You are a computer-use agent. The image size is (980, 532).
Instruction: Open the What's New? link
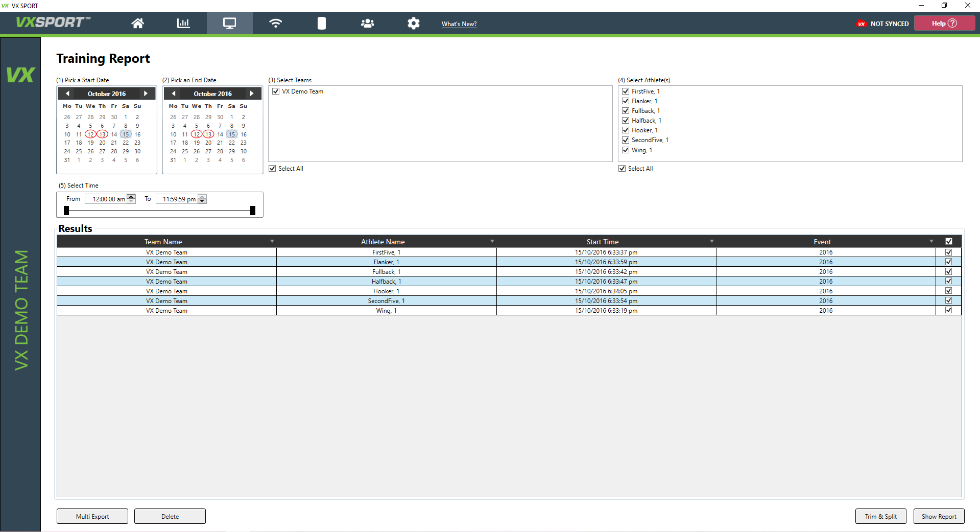(x=459, y=24)
